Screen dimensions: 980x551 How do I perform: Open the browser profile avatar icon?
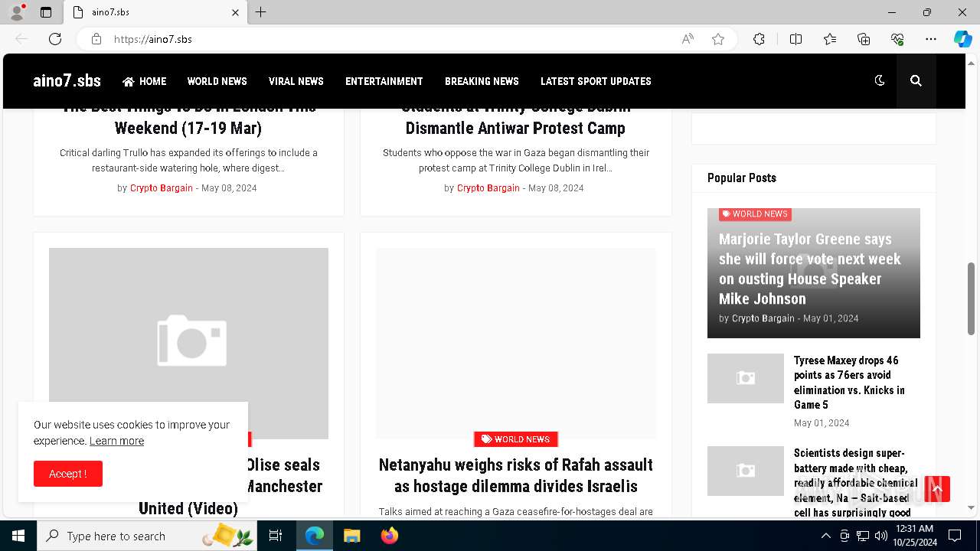[17, 12]
